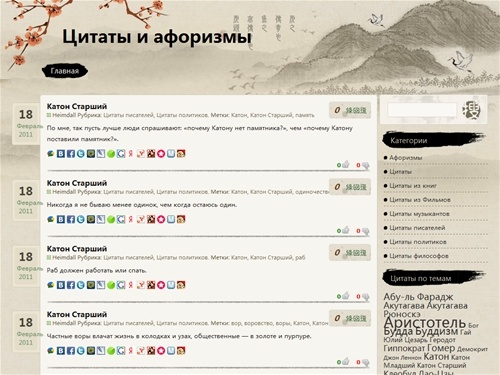This screenshot has height=375, width=500.
Task: Share the 'Частные воры' post on VKontakte
Action: [61, 351]
